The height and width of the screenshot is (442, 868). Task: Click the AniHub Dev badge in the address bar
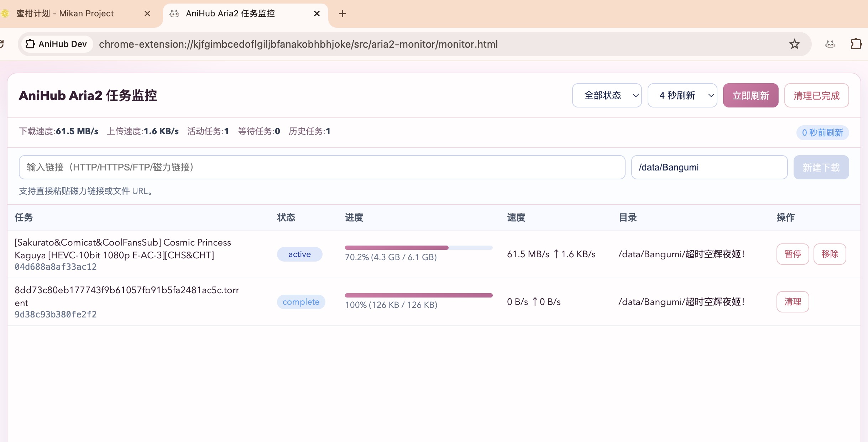[x=56, y=44]
